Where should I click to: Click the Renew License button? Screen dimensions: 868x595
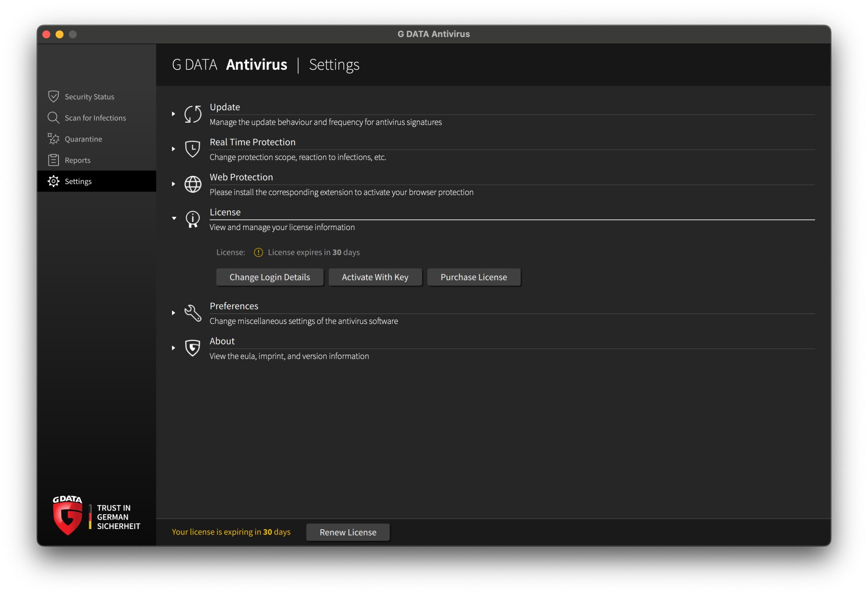point(348,532)
